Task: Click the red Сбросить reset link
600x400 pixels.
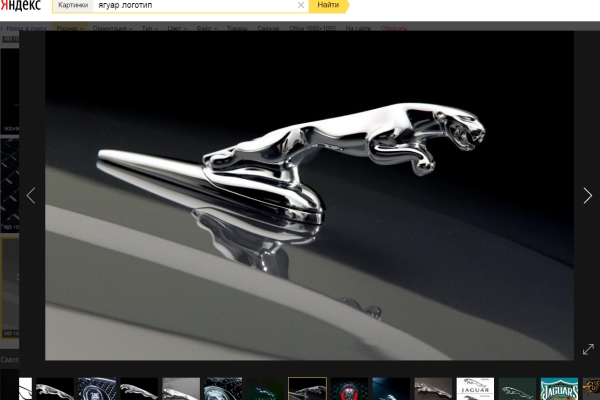Action: (394, 28)
